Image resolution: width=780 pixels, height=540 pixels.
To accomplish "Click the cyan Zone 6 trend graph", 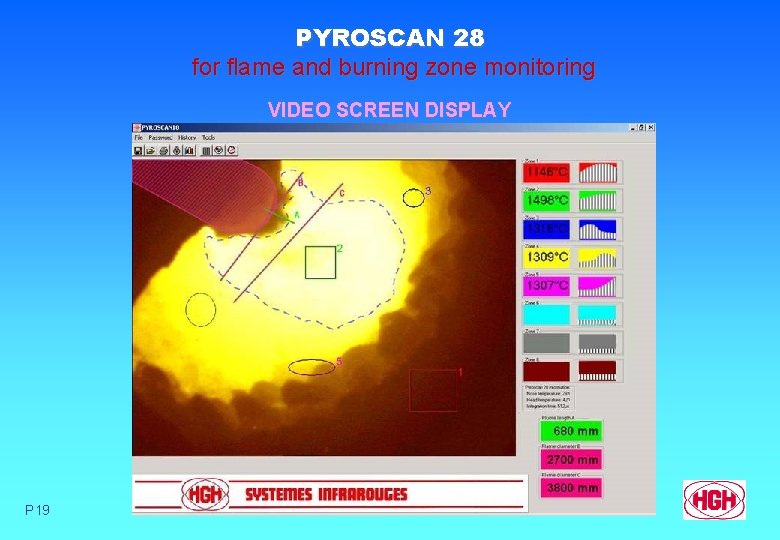I will pos(597,315).
